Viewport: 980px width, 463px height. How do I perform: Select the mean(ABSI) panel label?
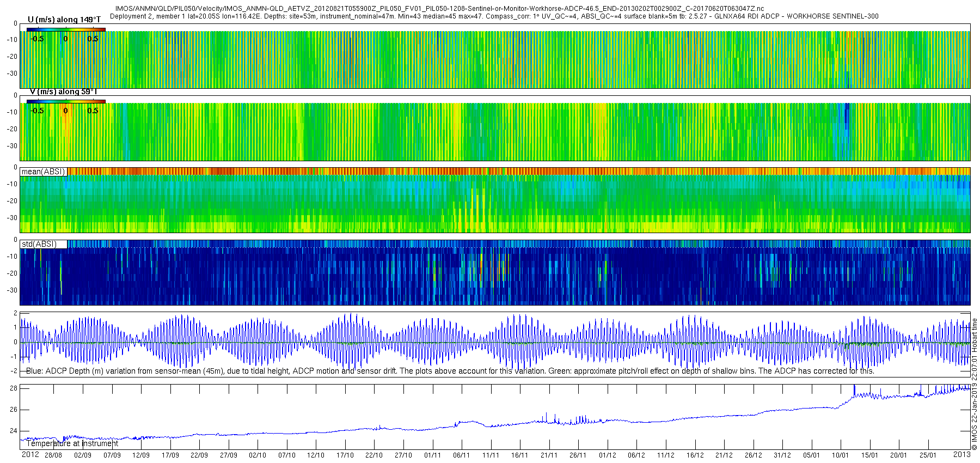(x=44, y=172)
